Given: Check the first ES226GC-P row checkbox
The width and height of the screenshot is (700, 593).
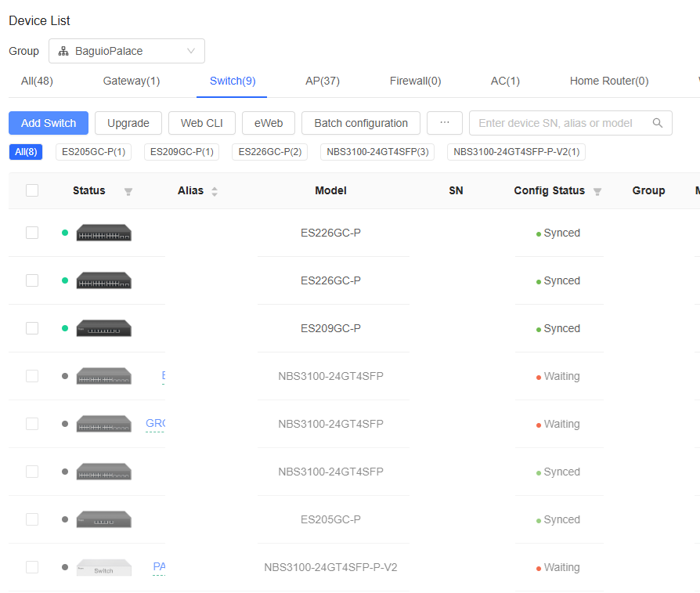Looking at the screenshot, I should coord(32,233).
